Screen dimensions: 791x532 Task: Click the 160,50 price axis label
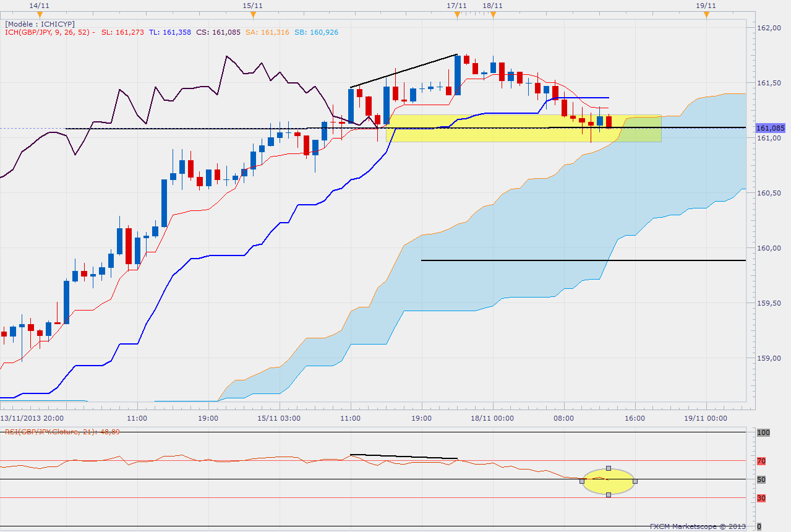769,193
